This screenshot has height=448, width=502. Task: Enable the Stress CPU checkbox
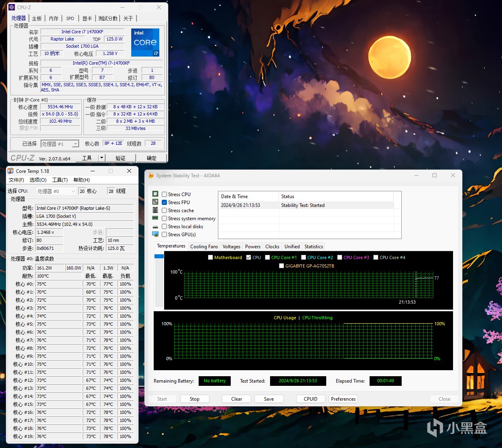click(165, 195)
